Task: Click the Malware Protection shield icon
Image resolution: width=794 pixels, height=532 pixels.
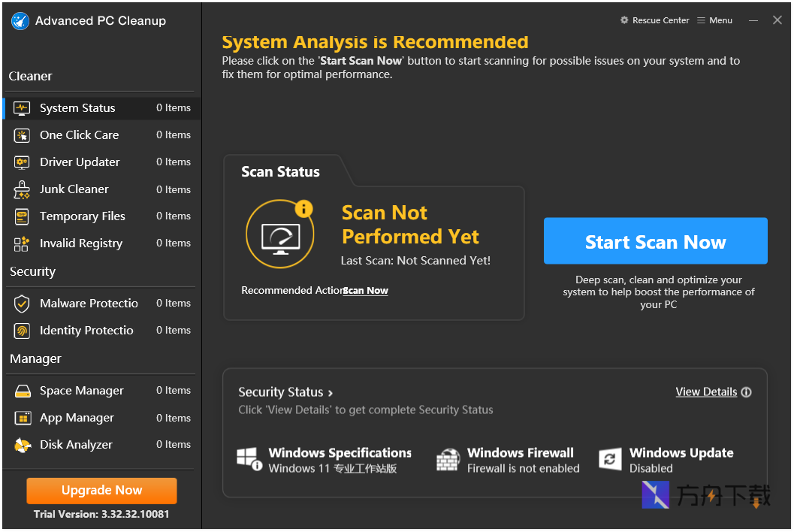Action: click(x=22, y=304)
